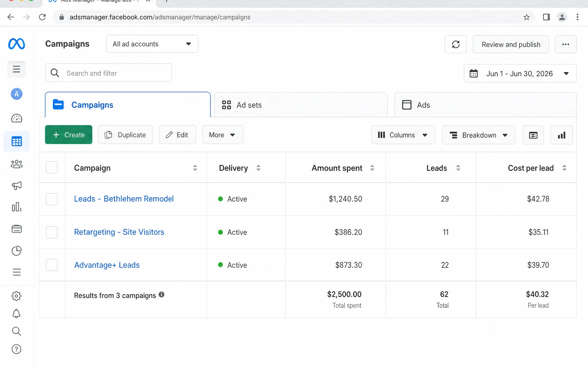Switch to the Ads tab
Image resolution: width=588 pixels, height=368 pixels.
[485, 105]
